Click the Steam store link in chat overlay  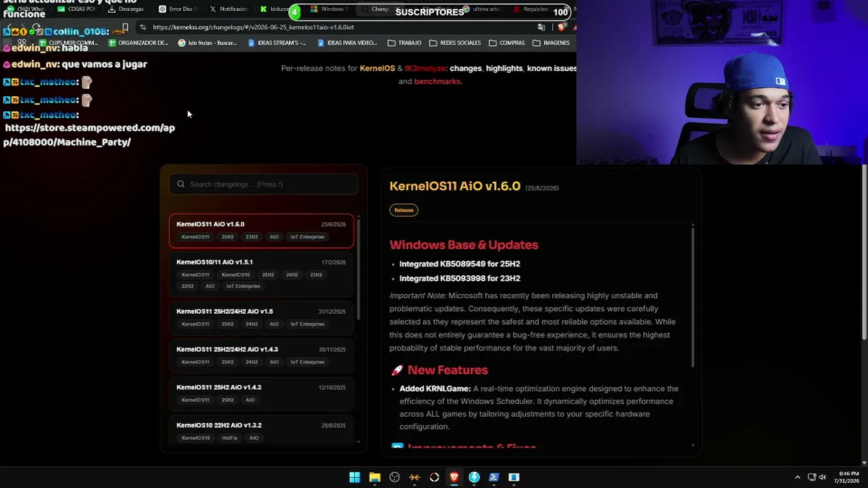click(x=89, y=135)
